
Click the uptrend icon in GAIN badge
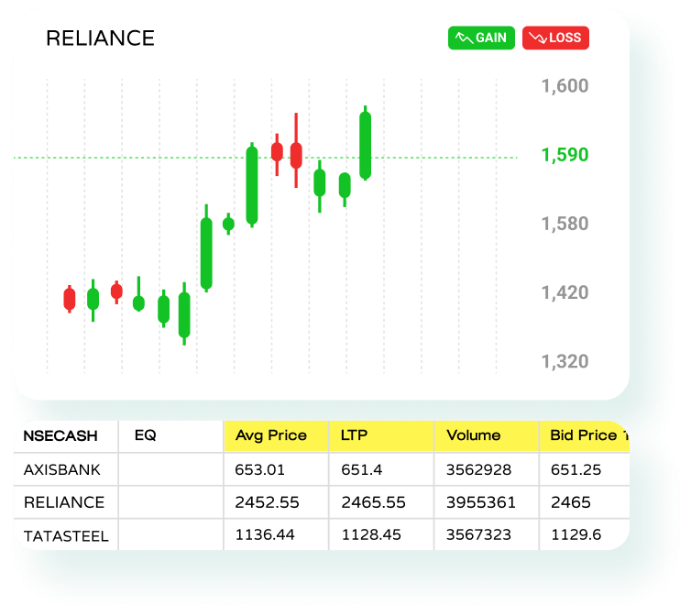pos(464,38)
